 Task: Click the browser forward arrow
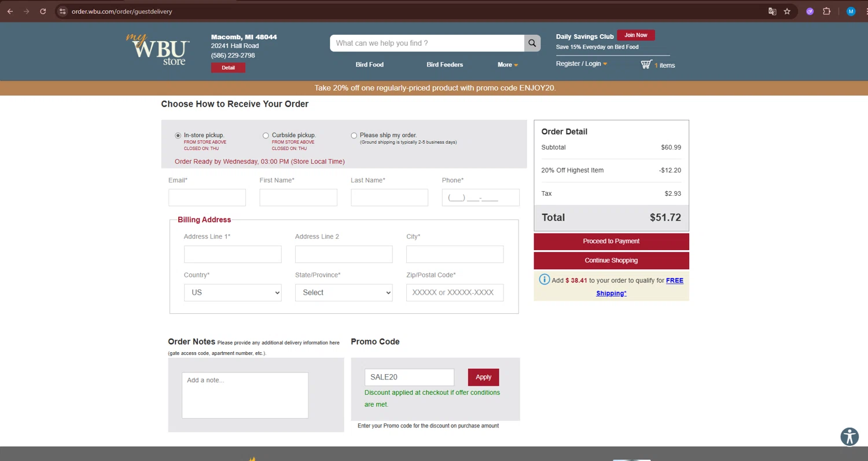26,11
